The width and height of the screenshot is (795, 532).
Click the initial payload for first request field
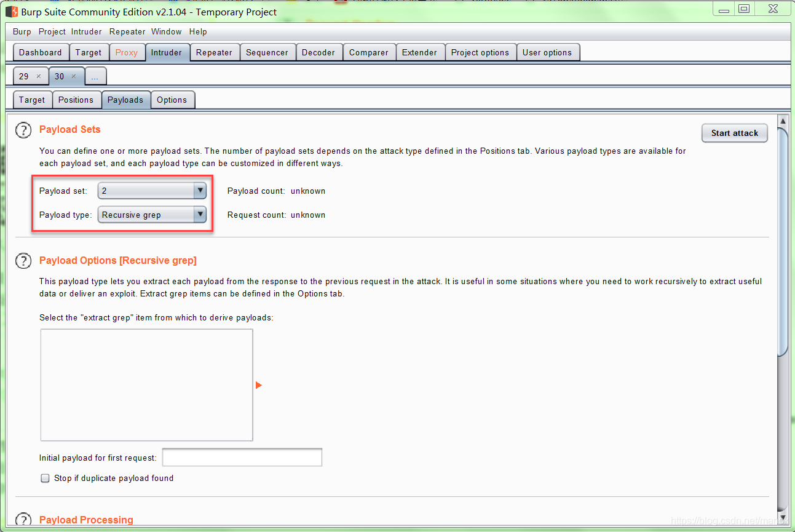point(242,458)
